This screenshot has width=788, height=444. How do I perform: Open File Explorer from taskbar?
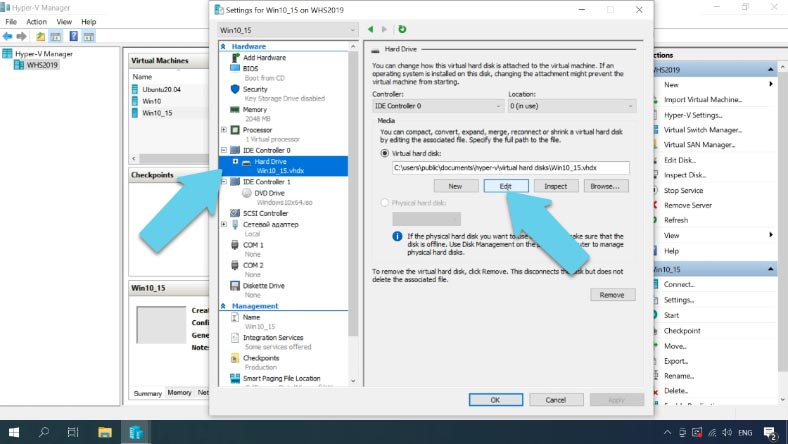click(105, 432)
